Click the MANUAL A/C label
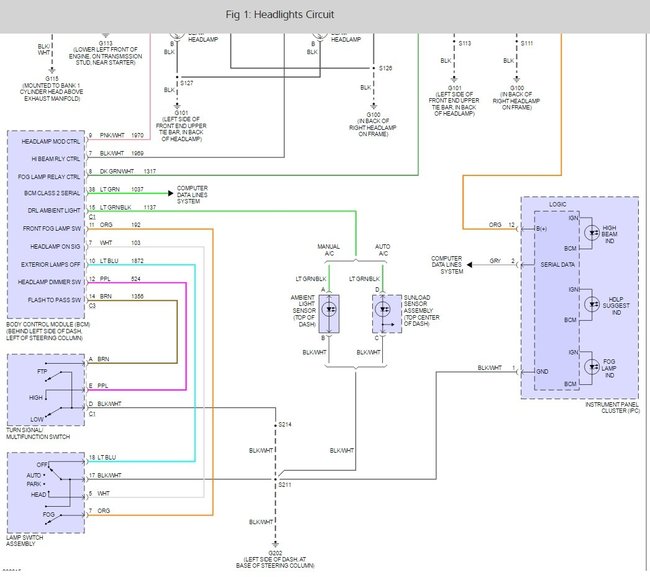This screenshot has width=650, height=577. (329, 250)
